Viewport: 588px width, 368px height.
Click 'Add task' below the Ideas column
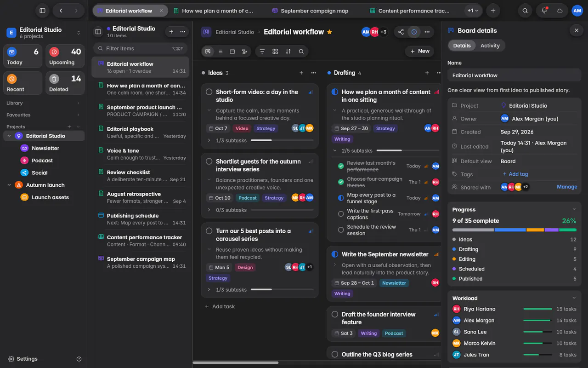(220, 306)
